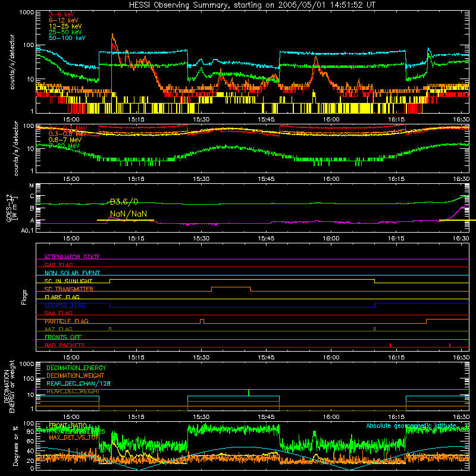Click the green 7-20 MeV legend label
476x476 pixels.
point(64,146)
